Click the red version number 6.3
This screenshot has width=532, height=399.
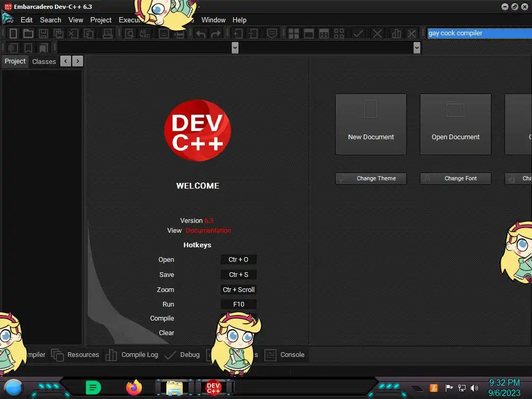(209, 220)
